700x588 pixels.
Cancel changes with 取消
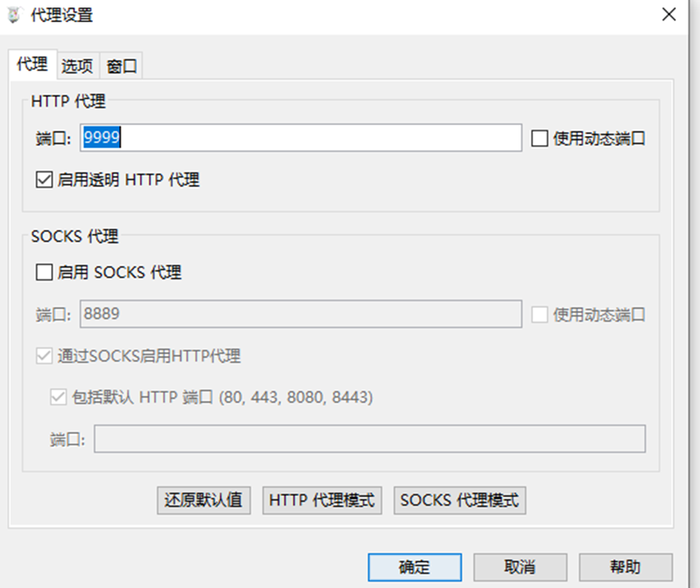520,567
